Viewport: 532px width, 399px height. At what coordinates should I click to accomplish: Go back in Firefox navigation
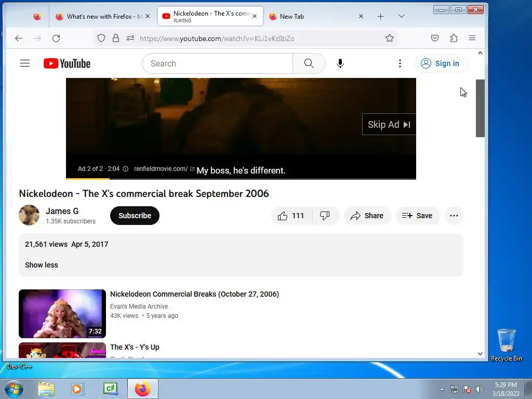point(18,38)
